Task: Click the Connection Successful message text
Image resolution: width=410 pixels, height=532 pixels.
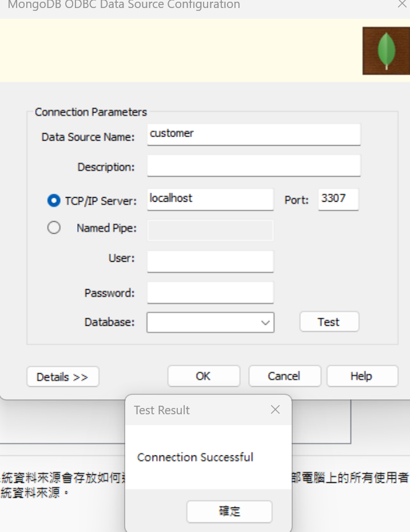Action: (195, 457)
